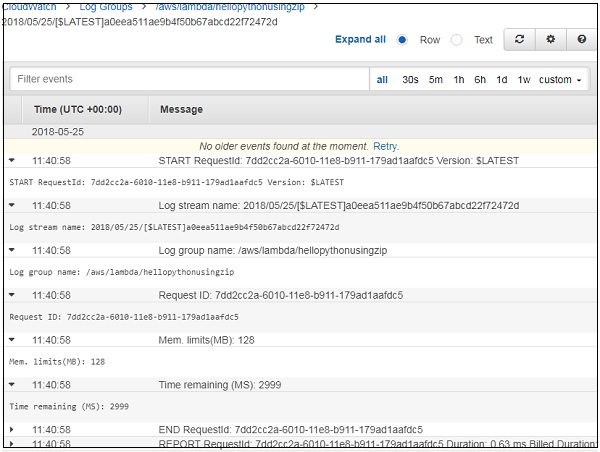The image size is (600, 452).
Task: Collapse the Mem. limits(MB) log row
Action: tap(12, 340)
